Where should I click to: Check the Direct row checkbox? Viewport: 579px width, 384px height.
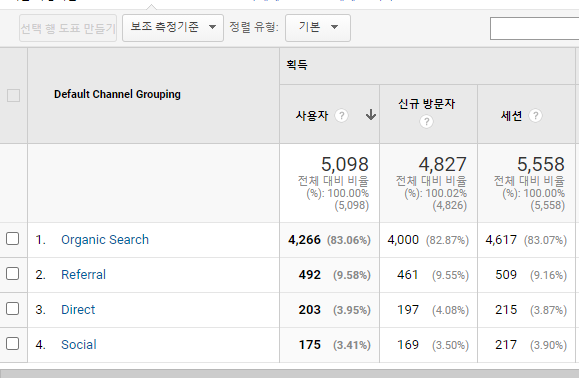(13, 308)
